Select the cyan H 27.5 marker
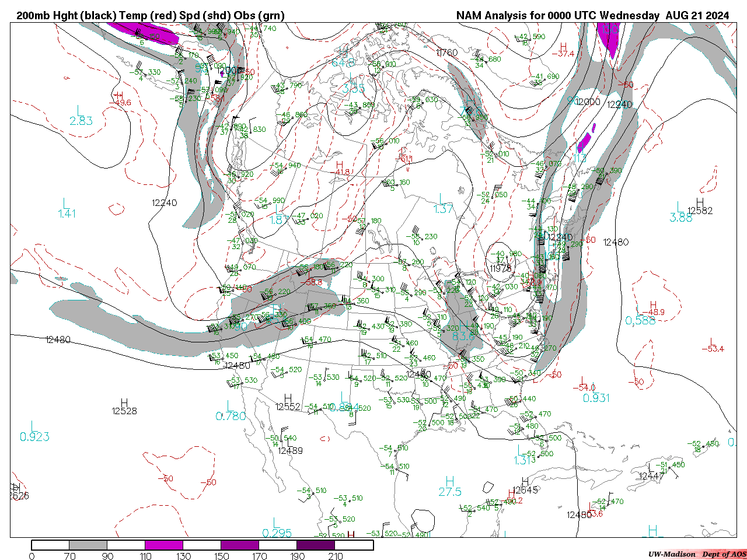Image resolution: width=747 pixels, height=560 pixels. point(450,487)
